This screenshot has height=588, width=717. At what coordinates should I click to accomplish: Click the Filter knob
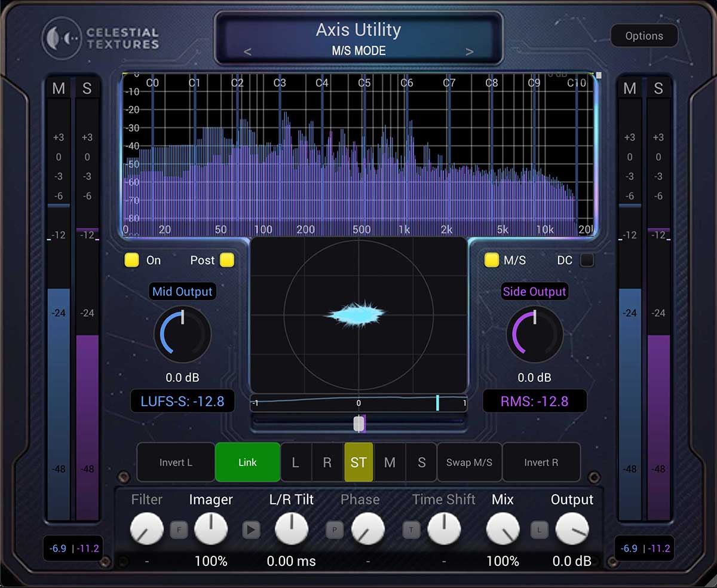click(x=146, y=529)
